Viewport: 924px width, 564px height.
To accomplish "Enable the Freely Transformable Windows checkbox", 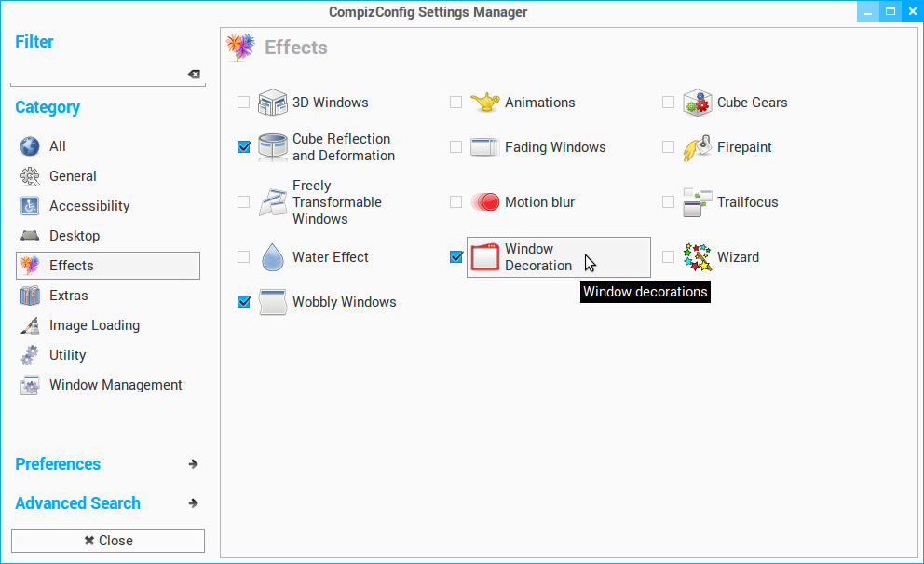I will tap(244, 202).
